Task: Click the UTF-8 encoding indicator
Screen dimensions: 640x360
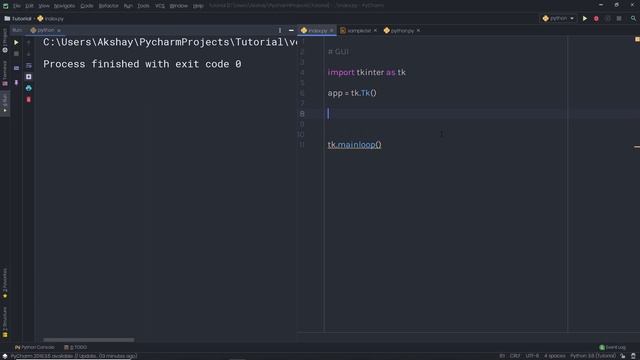Action: click(532, 356)
